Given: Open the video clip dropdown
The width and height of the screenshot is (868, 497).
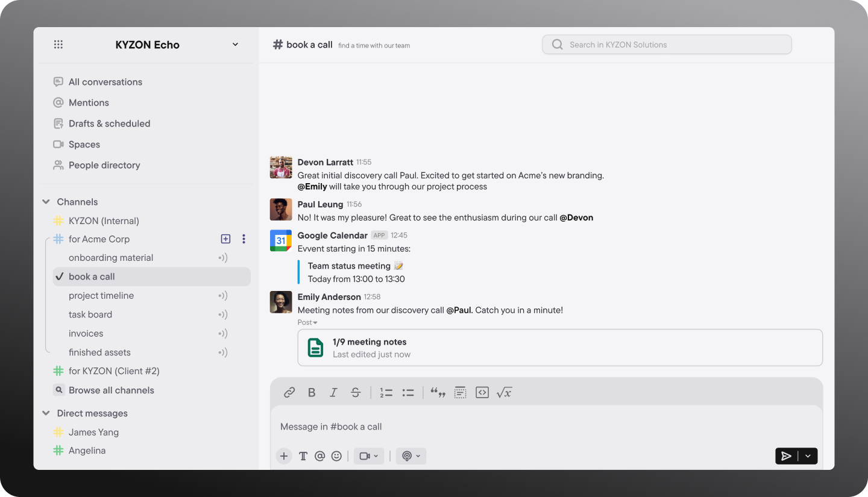Looking at the screenshot, I should pyautogui.click(x=369, y=456).
